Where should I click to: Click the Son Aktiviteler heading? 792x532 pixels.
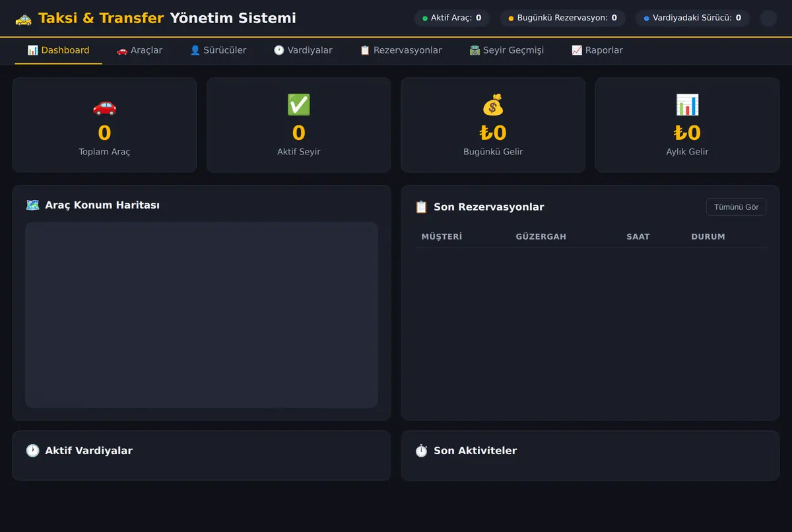(475, 450)
